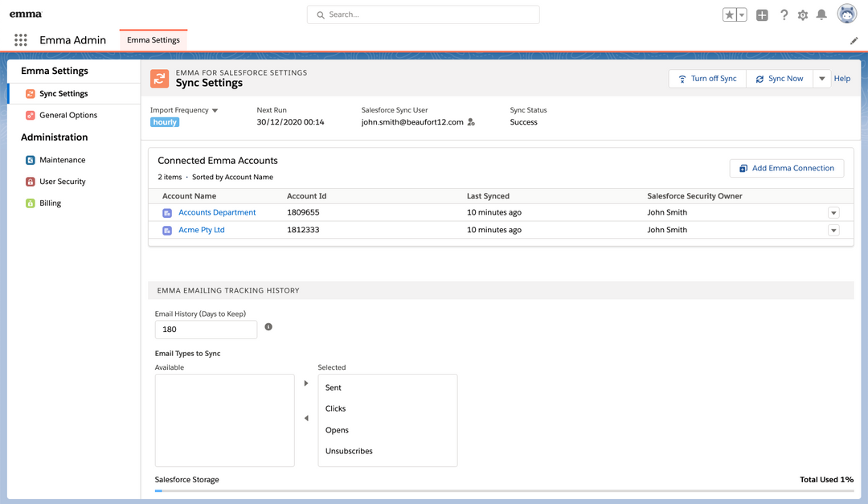Open the app launcher grid icon
This screenshot has height=504, width=868.
click(x=21, y=40)
